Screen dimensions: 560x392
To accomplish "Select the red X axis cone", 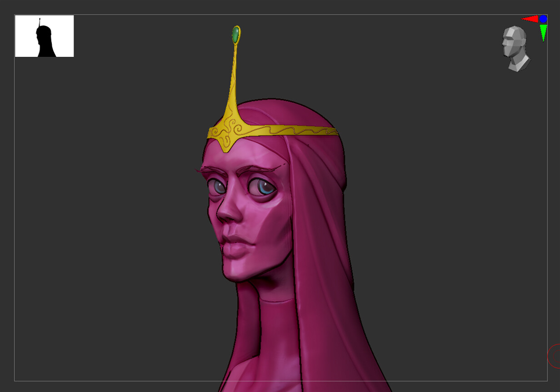I will 530,19.
